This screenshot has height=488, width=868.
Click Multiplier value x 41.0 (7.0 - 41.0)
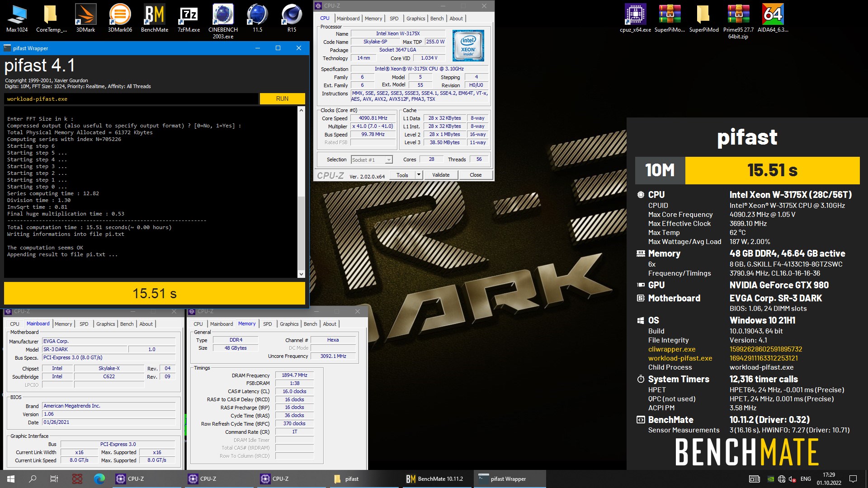(x=373, y=126)
